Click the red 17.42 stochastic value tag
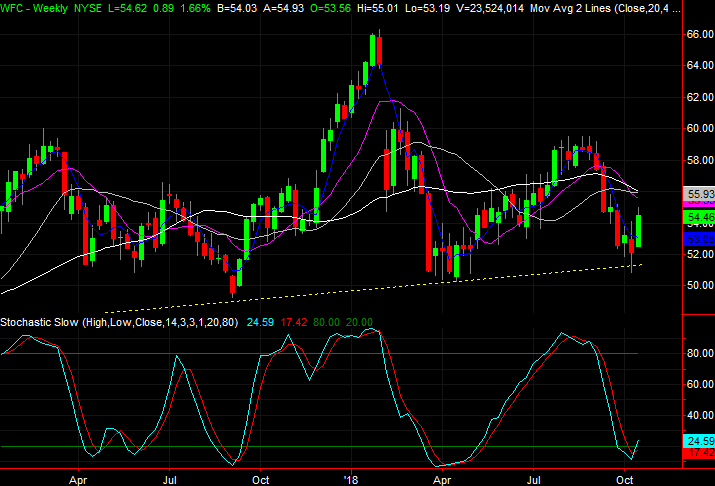 click(x=698, y=453)
